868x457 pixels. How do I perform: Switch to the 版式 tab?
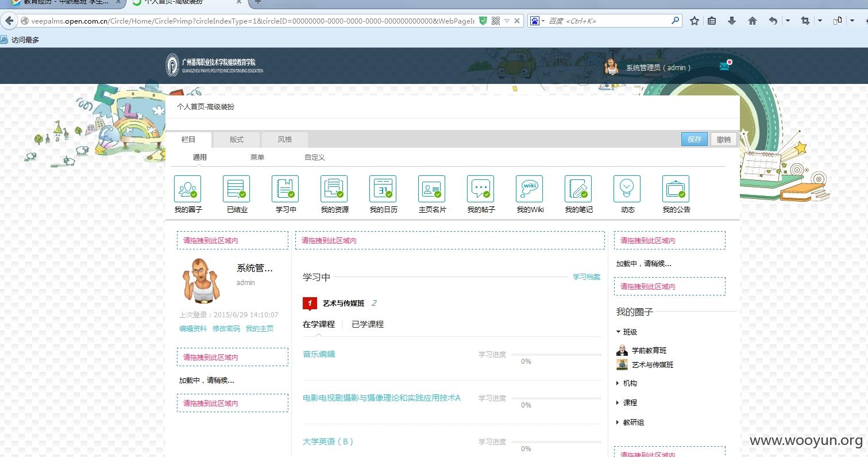(x=237, y=139)
